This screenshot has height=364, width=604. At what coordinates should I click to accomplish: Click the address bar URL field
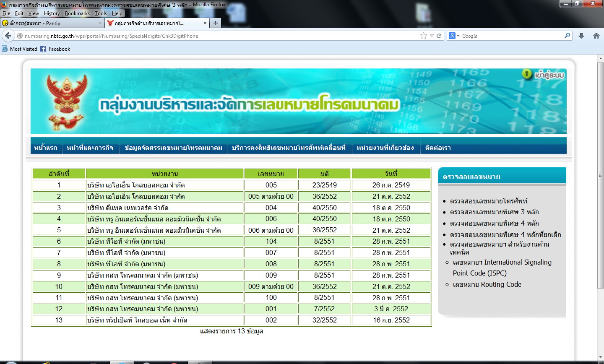click(220, 36)
